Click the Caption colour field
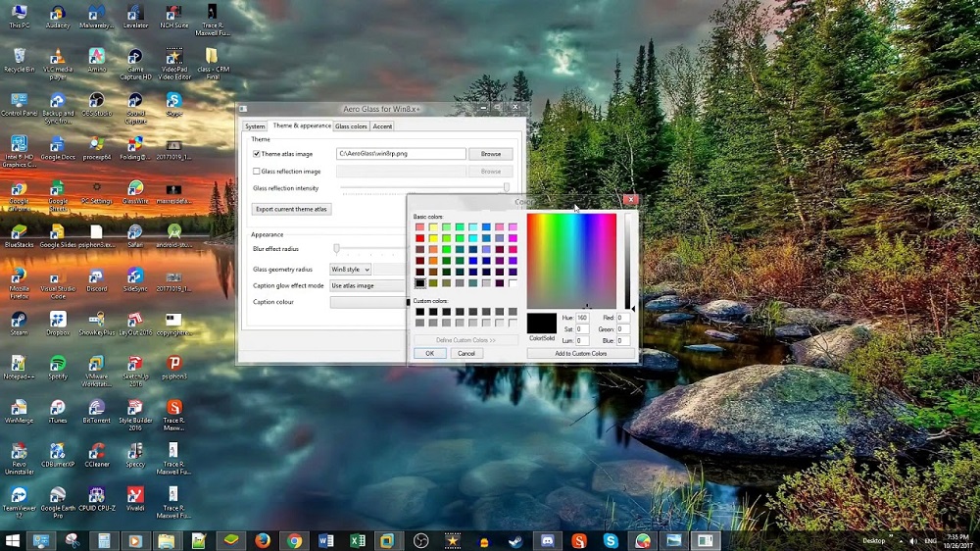Viewport: 980px width, 551px height. point(368,302)
